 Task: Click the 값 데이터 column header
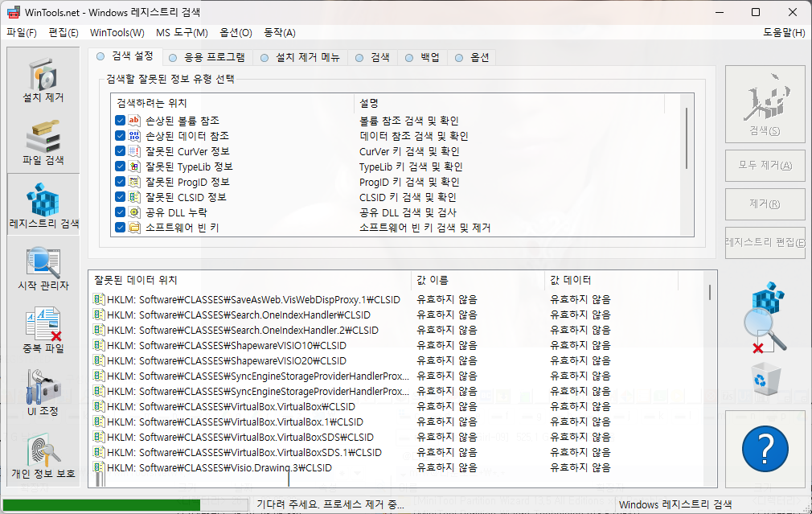[x=612, y=280]
